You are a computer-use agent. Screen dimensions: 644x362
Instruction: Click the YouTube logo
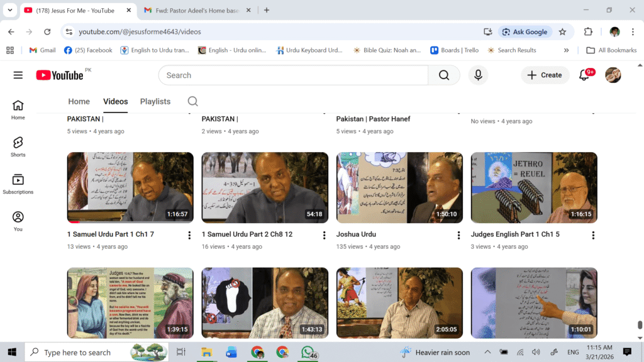(x=60, y=75)
